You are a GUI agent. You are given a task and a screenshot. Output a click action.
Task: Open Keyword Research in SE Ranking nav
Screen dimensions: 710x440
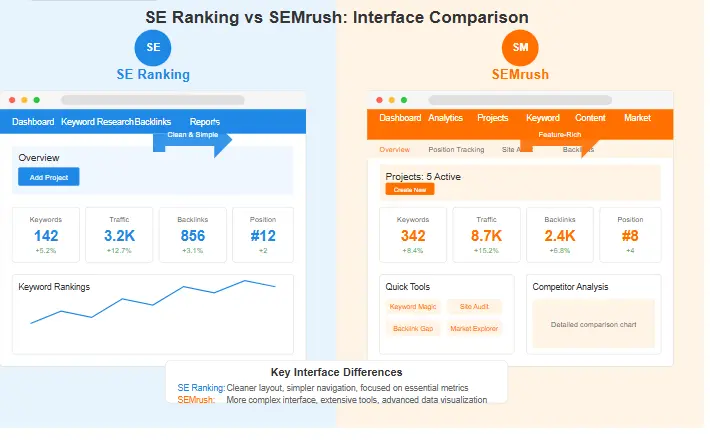coord(97,122)
